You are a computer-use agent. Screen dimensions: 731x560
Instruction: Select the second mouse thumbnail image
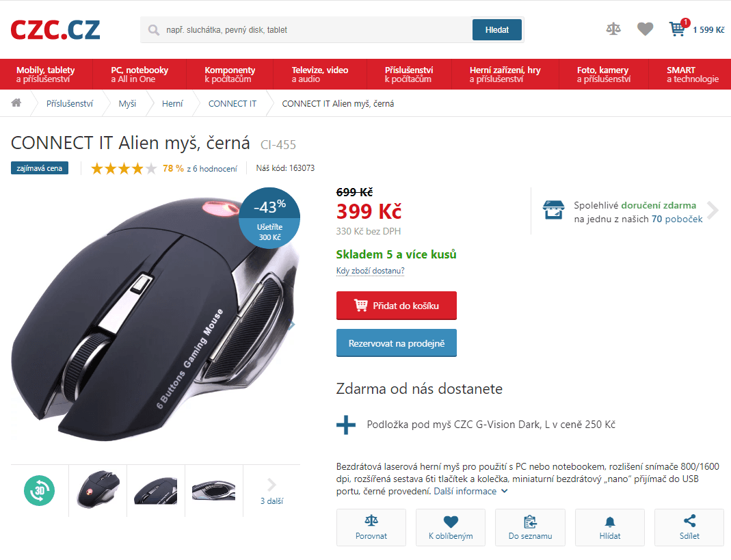coord(156,490)
